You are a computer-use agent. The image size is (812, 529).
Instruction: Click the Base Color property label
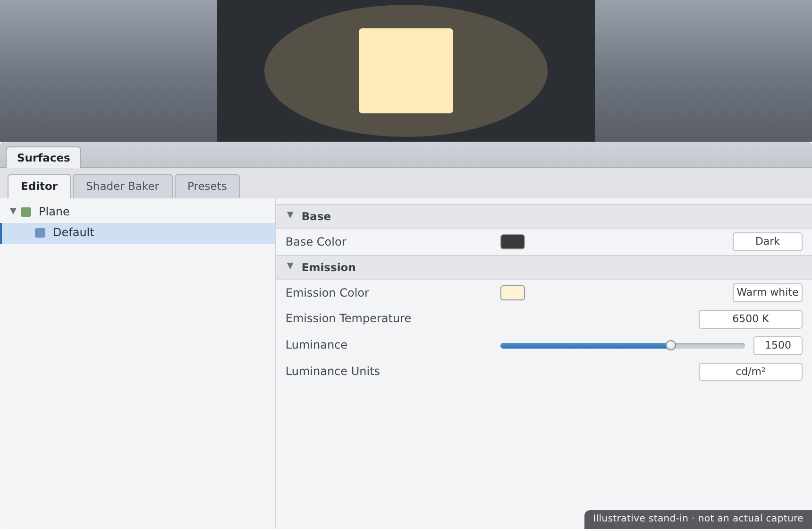[316, 242]
